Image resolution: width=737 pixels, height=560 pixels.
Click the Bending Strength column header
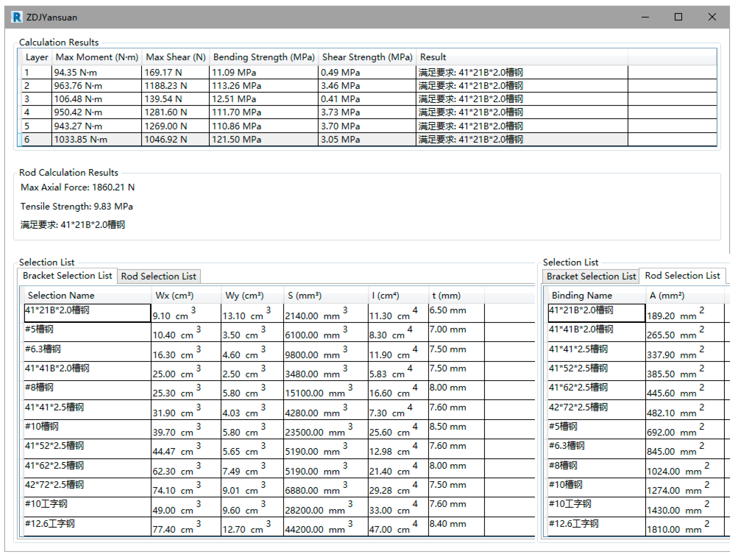[264, 57]
